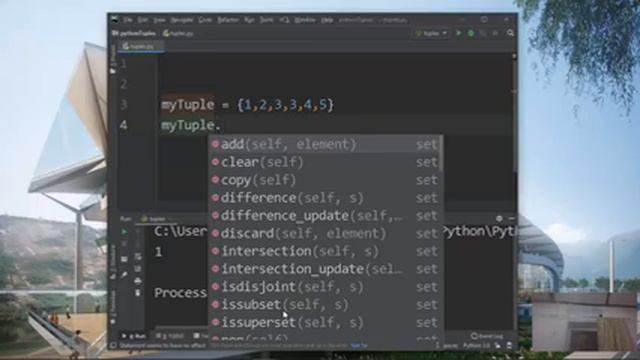Click the Debug bug icon in top toolbar

click(471, 33)
